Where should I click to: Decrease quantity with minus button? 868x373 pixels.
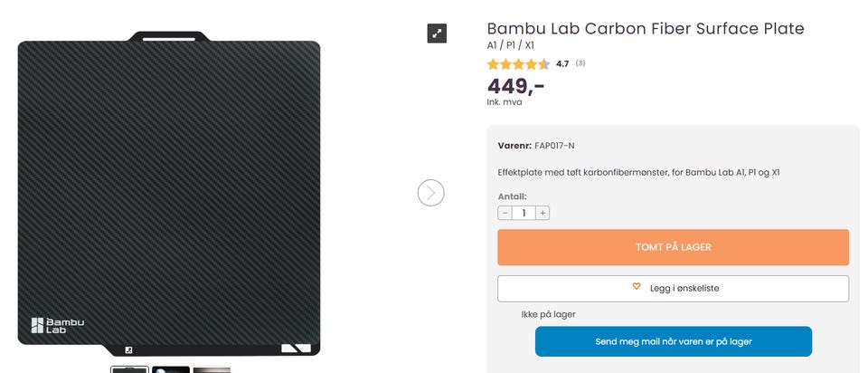505,213
